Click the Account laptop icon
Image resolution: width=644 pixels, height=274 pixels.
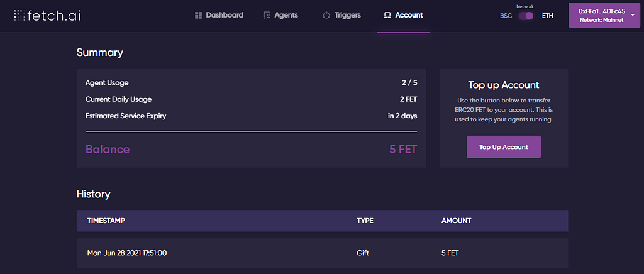coord(387,15)
